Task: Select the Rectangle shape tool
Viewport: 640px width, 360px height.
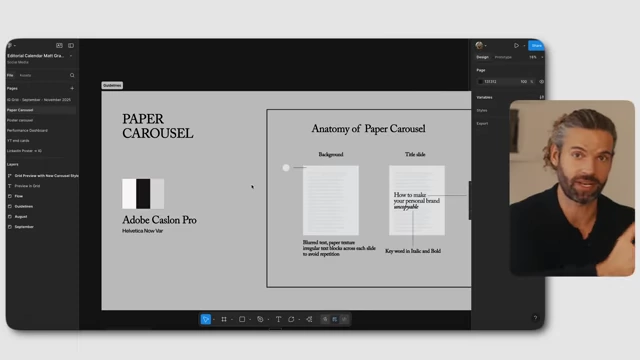Action: pyautogui.click(x=242, y=319)
